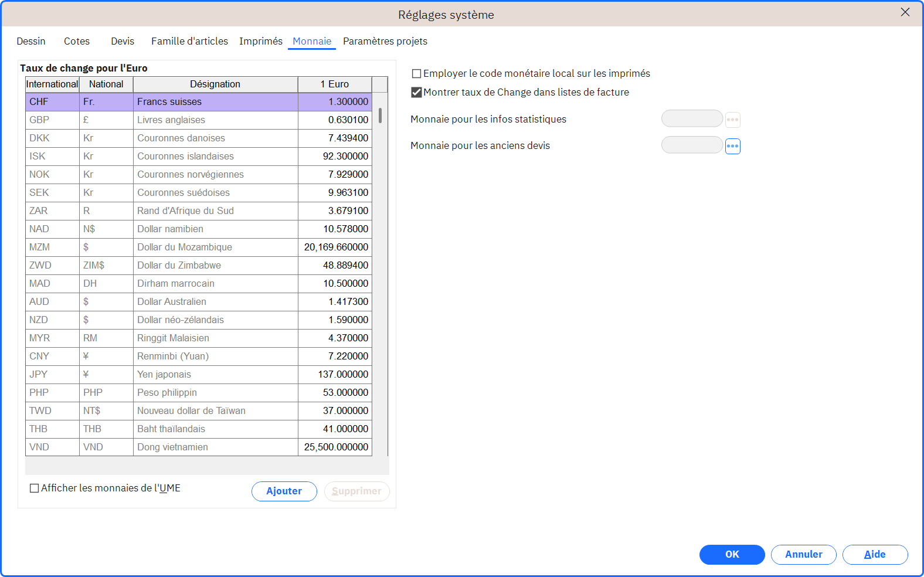This screenshot has width=924, height=577.
Task: Open the ellipsis picker for anciens devis currency
Action: pyautogui.click(x=733, y=146)
